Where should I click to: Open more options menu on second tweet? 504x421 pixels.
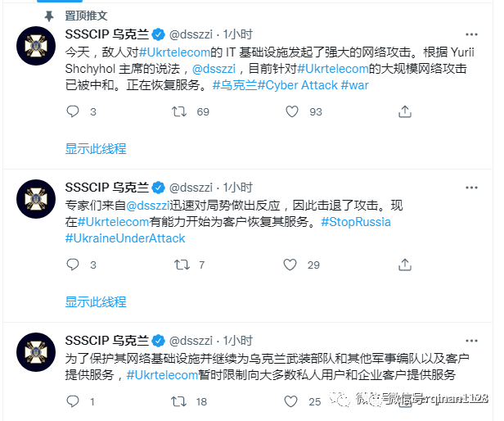[471, 188]
